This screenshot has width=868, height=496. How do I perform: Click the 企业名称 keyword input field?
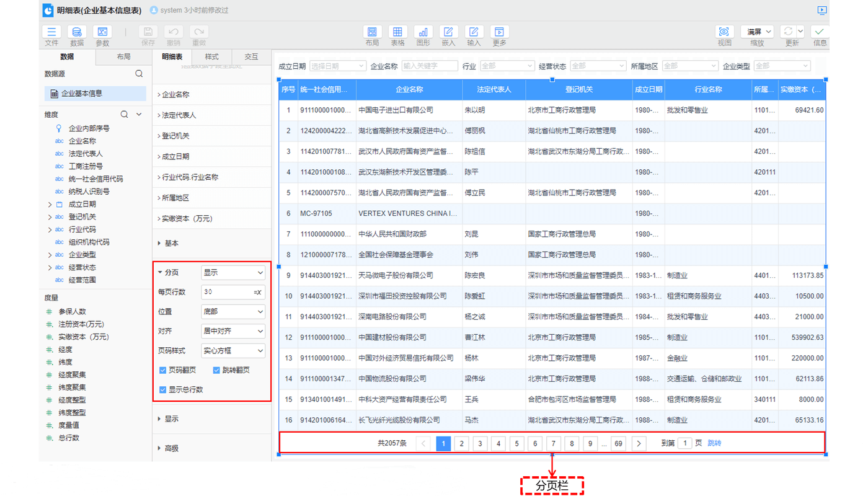point(430,66)
